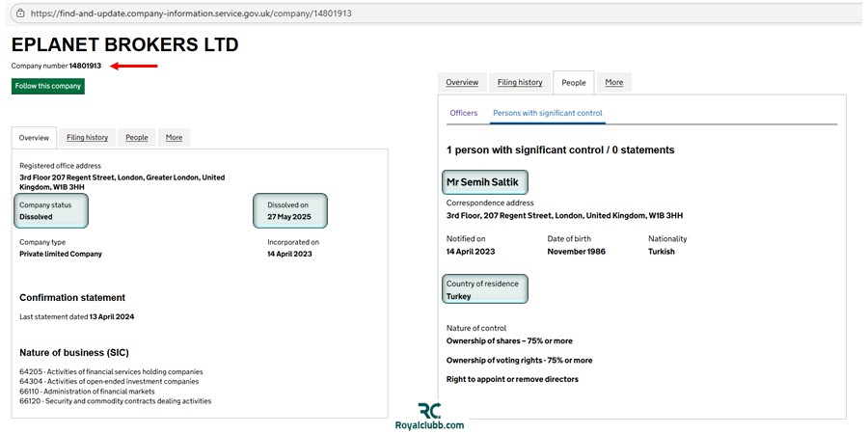Click the Royalclubb.com watermark text
This screenshot has width=868, height=434.
coord(429,425)
